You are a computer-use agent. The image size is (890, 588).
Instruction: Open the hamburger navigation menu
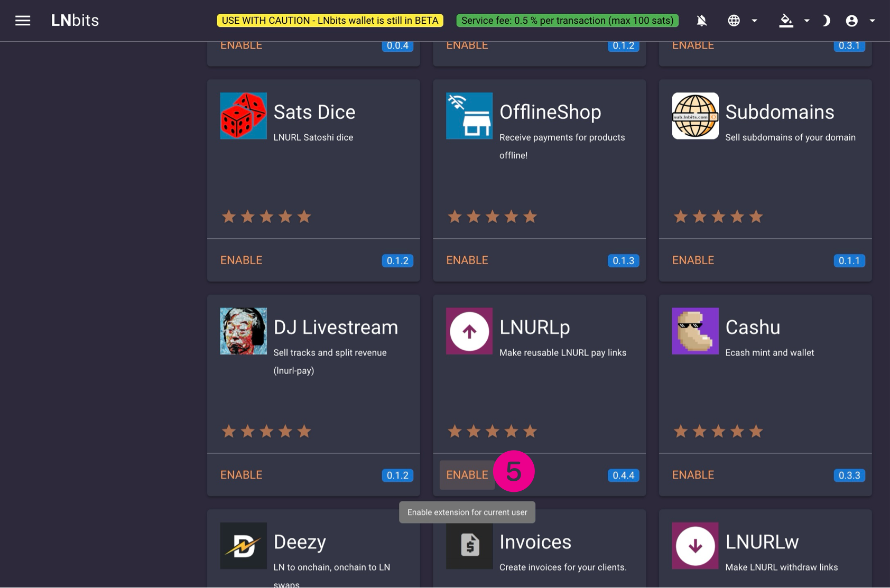22,21
